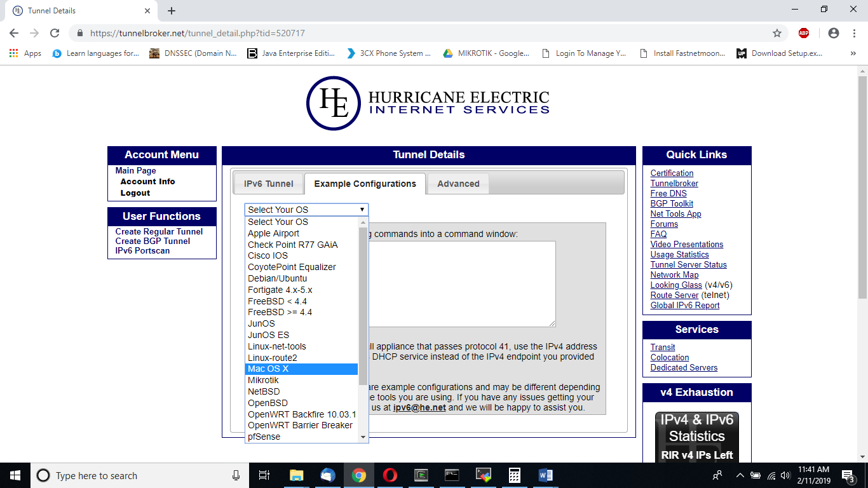This screenshot has width=868, height=488.
Task: Open the AdBlock Plus extension icon
Action: pyautogui.click(x=804, y=33)
